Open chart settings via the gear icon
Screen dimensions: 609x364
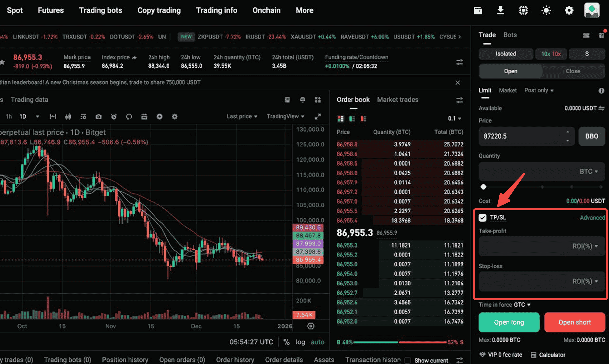click(x=175, y=116)
